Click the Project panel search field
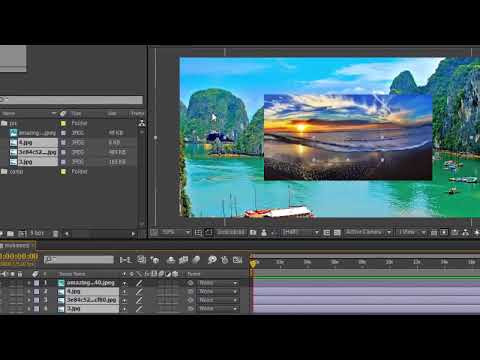Image resolution: width=480 pixels, height=360 pixels. click(71, 100)
